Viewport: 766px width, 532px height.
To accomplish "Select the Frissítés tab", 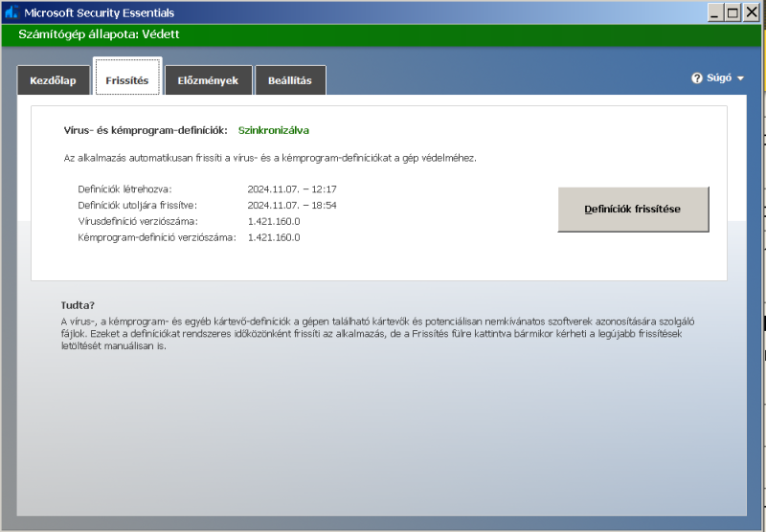I will 127,78.
